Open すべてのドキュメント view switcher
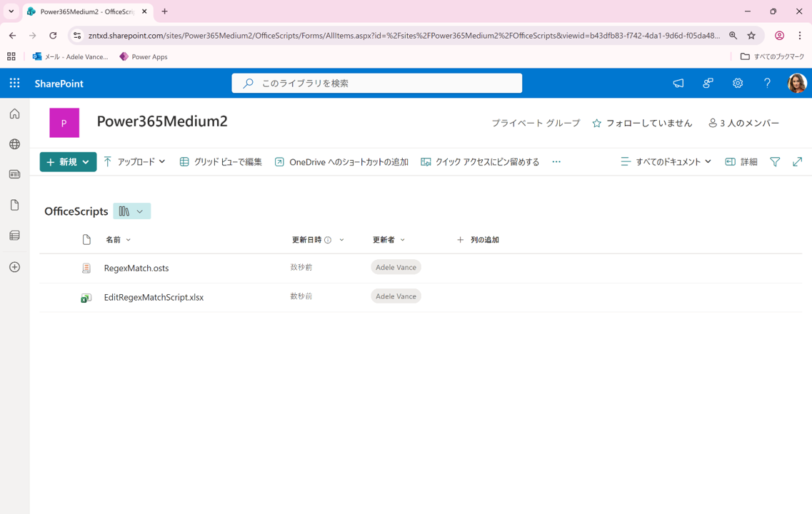Image resolution: width=812 pixels, height=514 pixels. (666, 162)
